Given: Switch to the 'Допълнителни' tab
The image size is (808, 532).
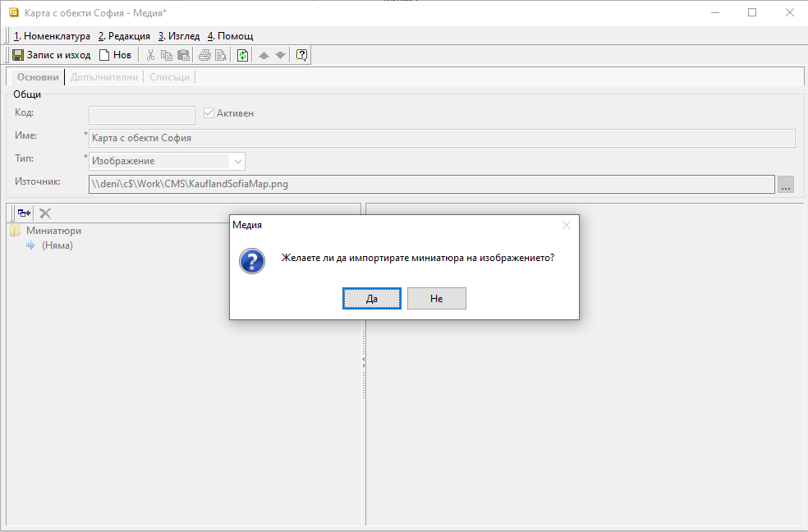Looking at the screenshot, I should point(104,77).
